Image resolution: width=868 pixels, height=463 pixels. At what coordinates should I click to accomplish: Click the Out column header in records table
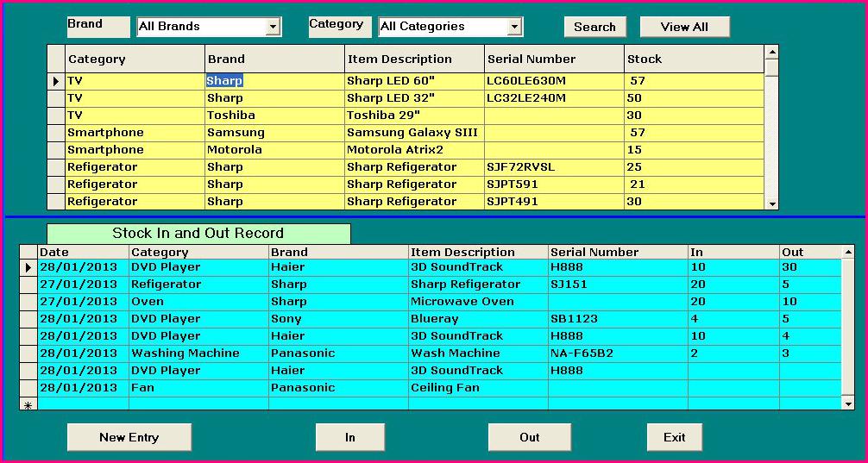(x=810, y=253)
